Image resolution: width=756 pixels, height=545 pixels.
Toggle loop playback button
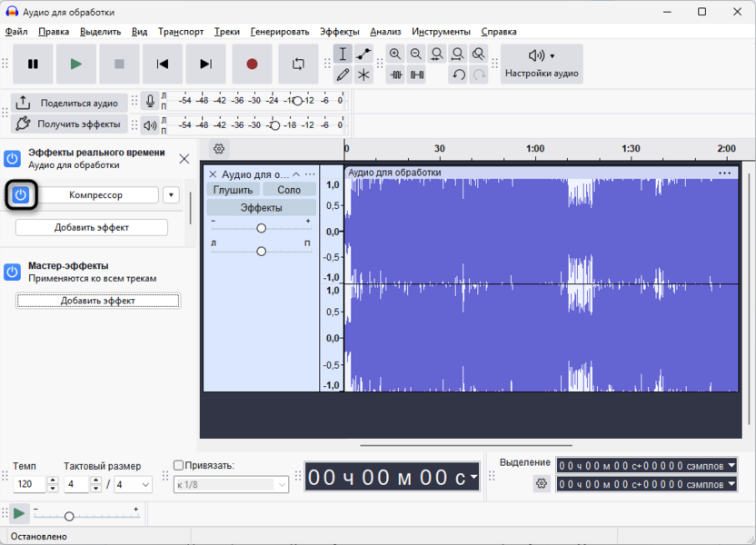tap(298, 64)
